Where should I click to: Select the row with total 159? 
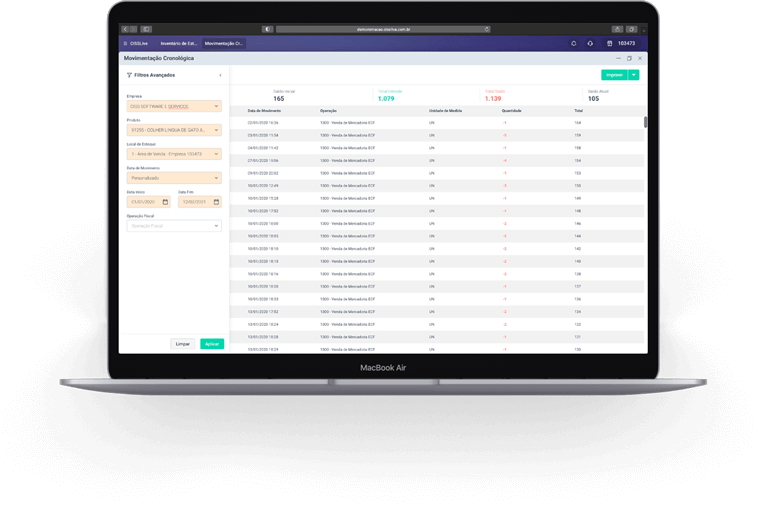(437, 136)
